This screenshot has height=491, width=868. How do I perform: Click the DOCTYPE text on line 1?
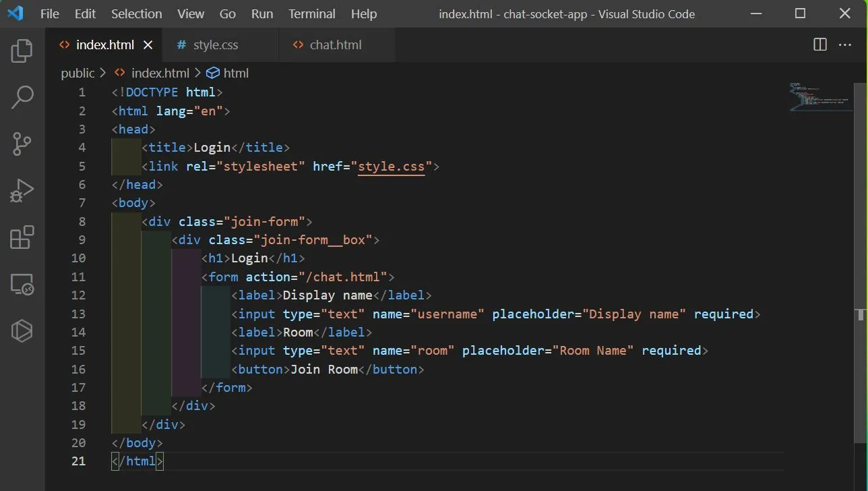[x=152, y=92]
